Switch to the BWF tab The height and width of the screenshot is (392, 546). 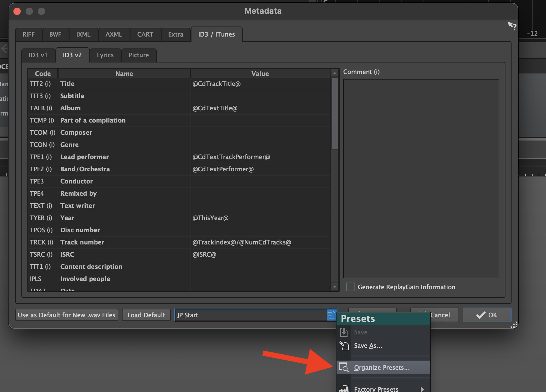pyautogui.click(x=55, y=34)
